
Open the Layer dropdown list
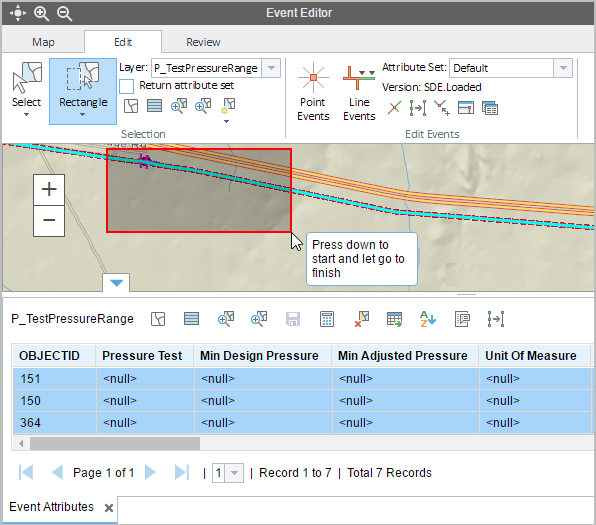271,68
